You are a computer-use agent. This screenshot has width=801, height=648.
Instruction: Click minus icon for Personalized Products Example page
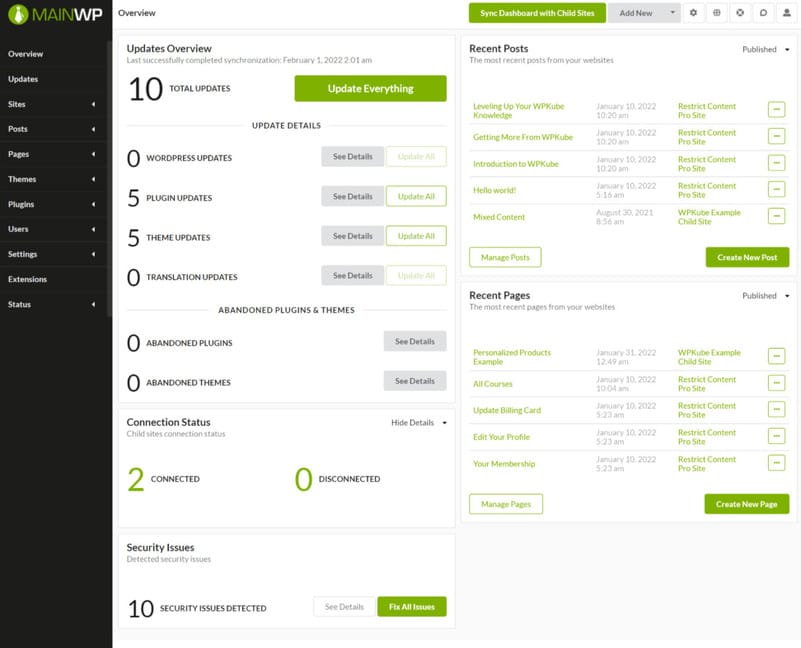click(776, 356)
